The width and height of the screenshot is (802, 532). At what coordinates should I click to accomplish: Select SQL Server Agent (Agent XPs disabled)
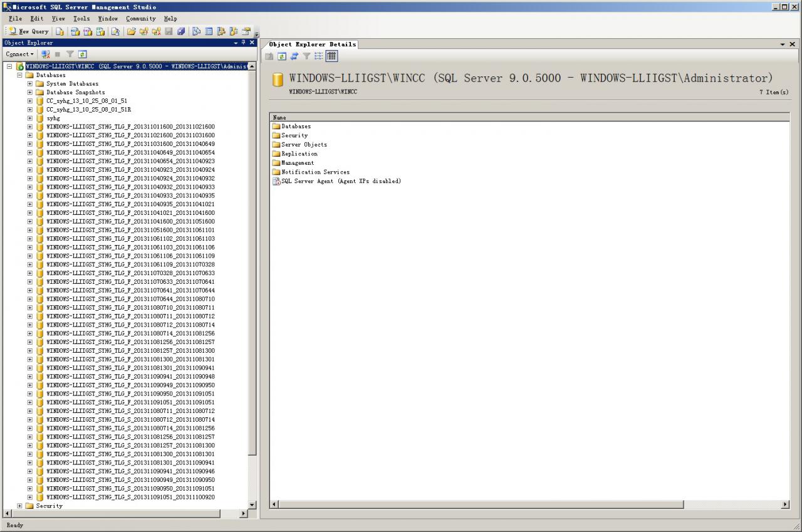(336, 181)
